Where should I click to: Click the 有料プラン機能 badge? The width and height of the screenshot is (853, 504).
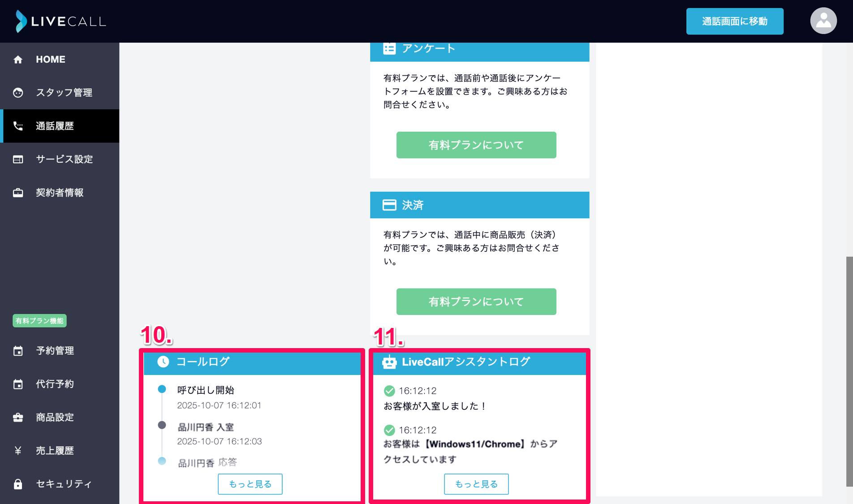coord(39,321)
